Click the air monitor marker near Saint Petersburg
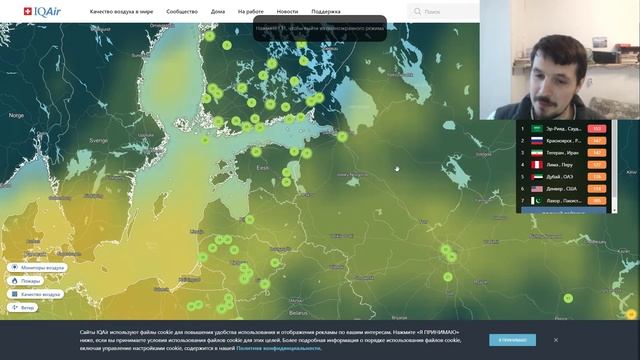The image size is (640, 360). pos(342,137)
